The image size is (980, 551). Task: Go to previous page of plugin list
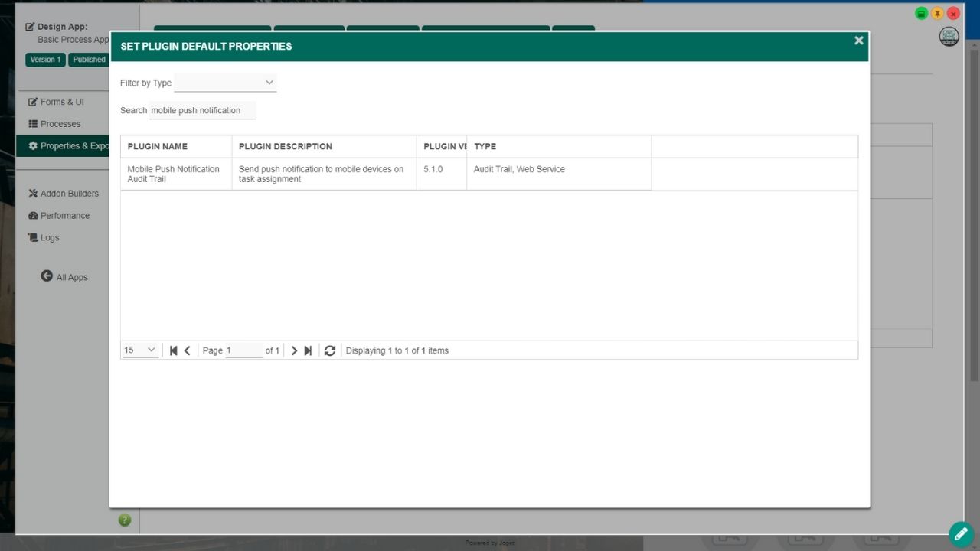(x=188, y=350)
